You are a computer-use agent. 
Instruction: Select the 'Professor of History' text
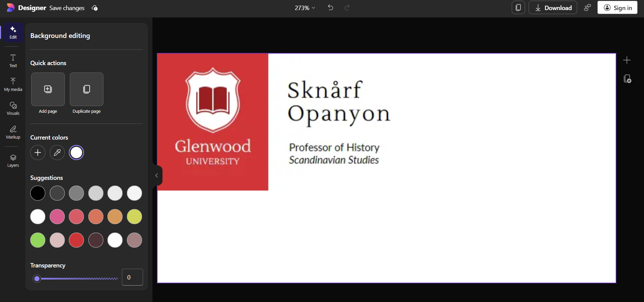tap(334, 147)
